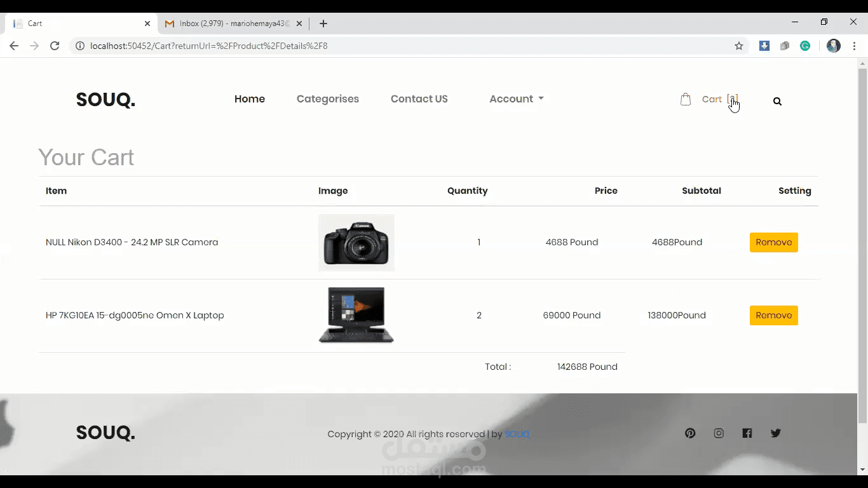View site information icon in address bar

coord(80,46)
